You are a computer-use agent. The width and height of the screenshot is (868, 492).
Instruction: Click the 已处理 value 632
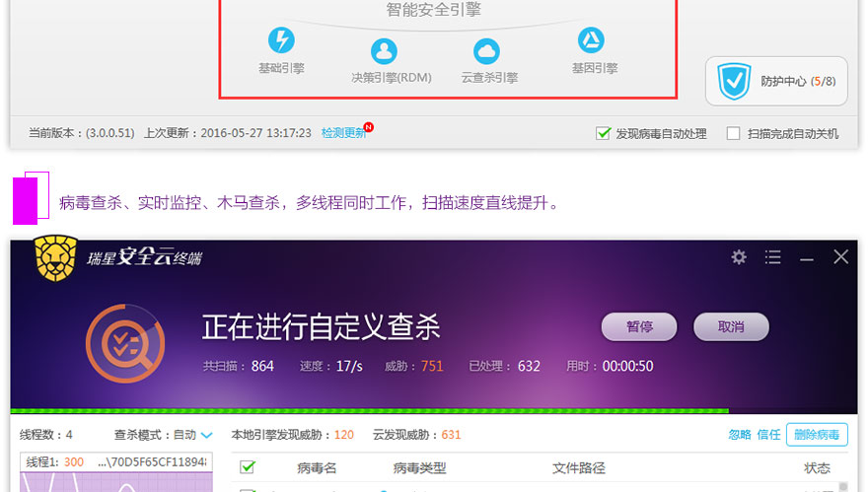(529, 366)
